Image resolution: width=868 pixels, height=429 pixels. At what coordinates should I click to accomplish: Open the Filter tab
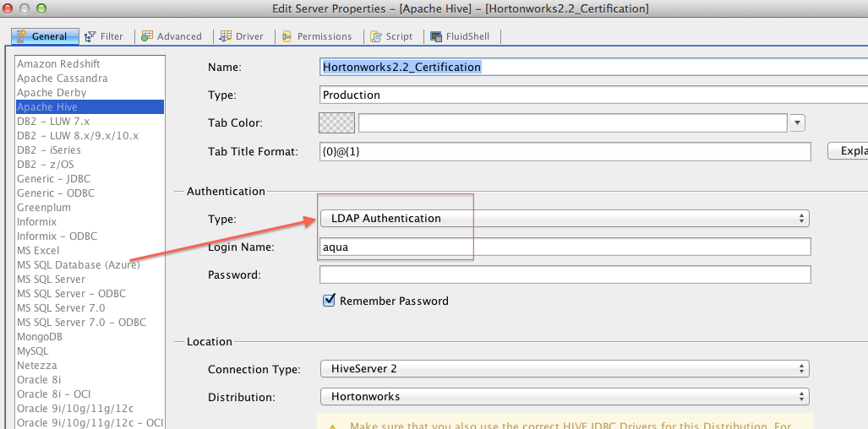[103, 36]
